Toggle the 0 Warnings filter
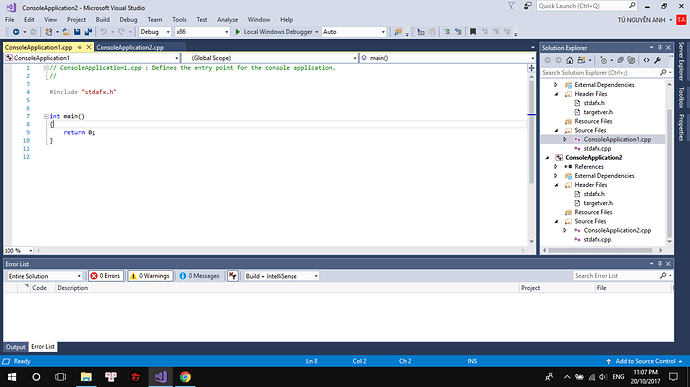Viewport: 690px width, 387px height. click(150, 276)
